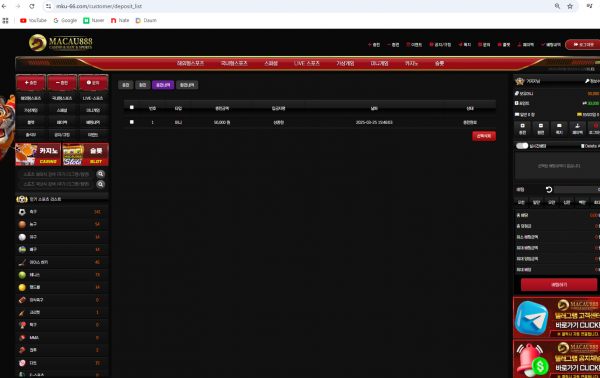Open the 카지노 menu in red navigation bar
This screenshot has width=600, height=378.
pos(411,63)
